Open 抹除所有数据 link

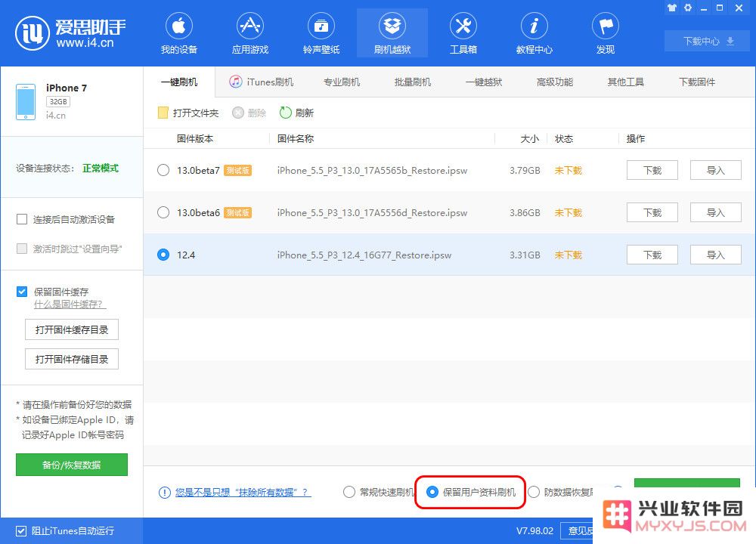click(x=243, y=493)
